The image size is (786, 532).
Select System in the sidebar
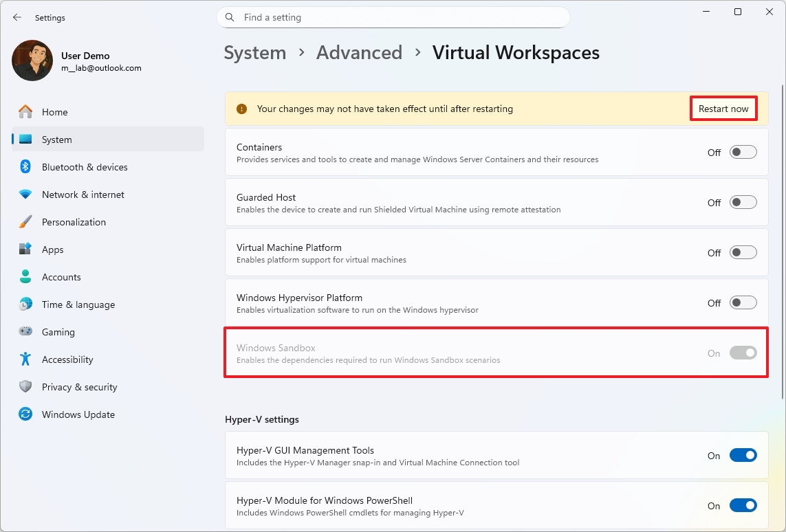pos(56,139)
